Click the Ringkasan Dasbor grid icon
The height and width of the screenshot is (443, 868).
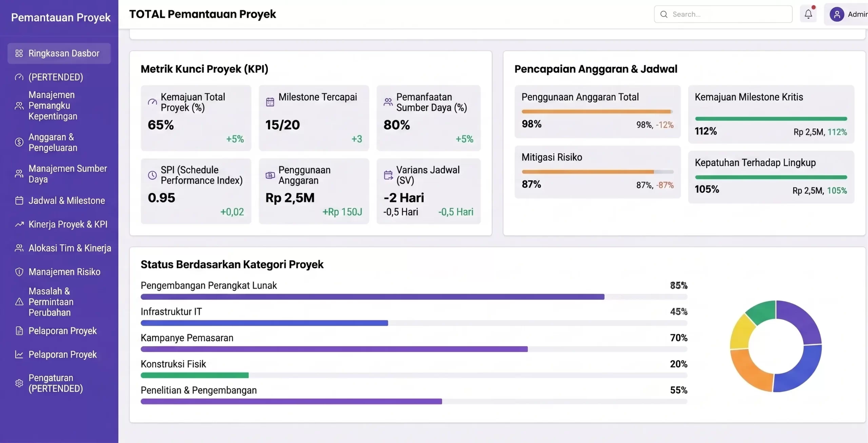click(x=19, y=53)
